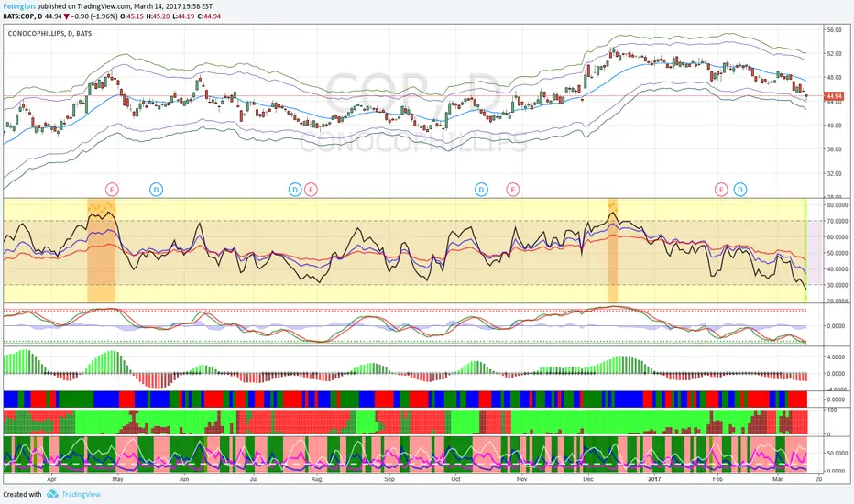Click the 'May' time axis label
This screenshot has width=854, height=504.
tap(117, 479)
